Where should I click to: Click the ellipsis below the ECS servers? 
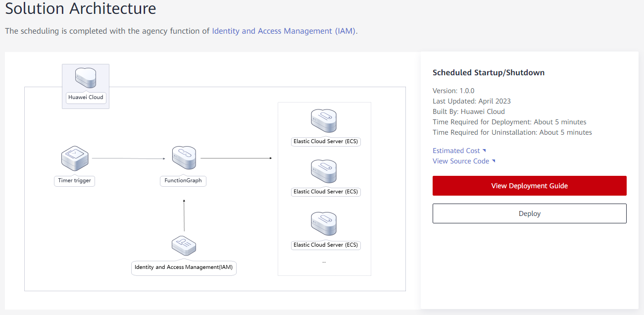tap(324, 261)
